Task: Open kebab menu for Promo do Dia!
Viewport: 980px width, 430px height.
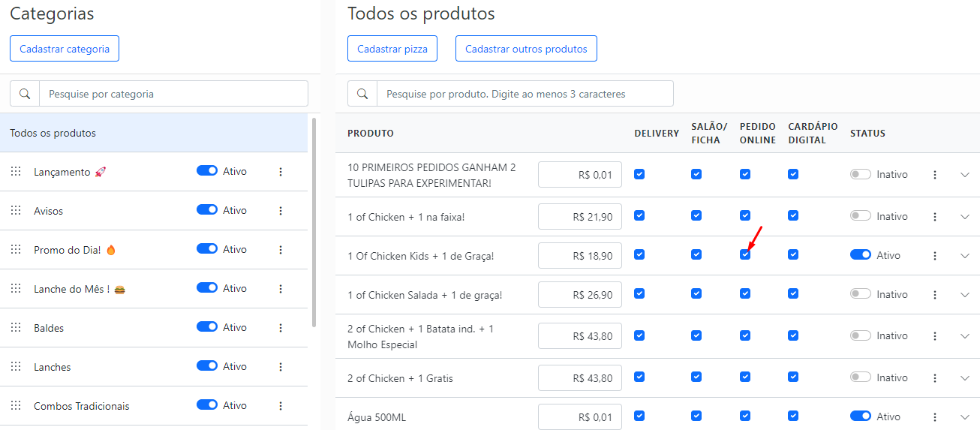Action: tap(281, 250)
